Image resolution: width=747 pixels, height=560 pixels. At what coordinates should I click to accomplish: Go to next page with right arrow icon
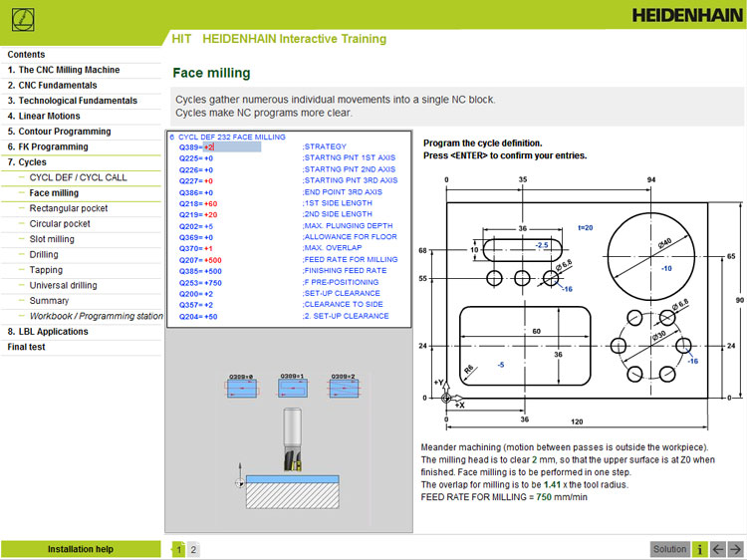(736, 549)
